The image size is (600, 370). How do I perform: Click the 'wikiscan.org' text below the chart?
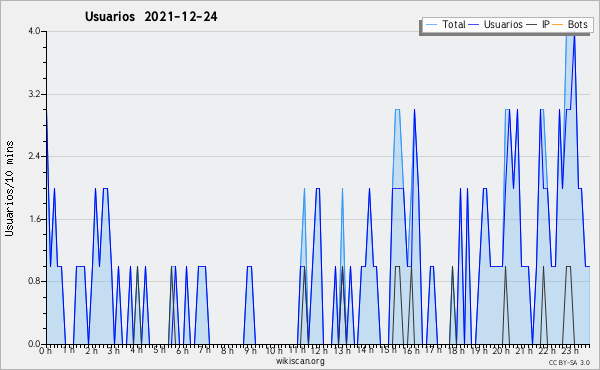click(x=300, y=361)
